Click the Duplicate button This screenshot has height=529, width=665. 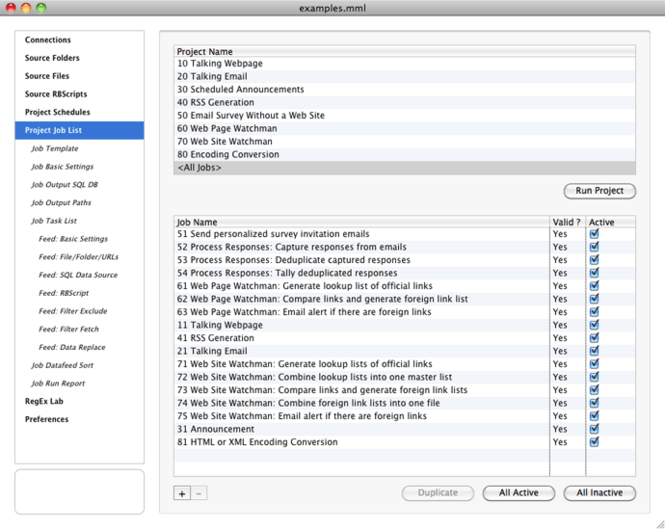tap(438, 493)
